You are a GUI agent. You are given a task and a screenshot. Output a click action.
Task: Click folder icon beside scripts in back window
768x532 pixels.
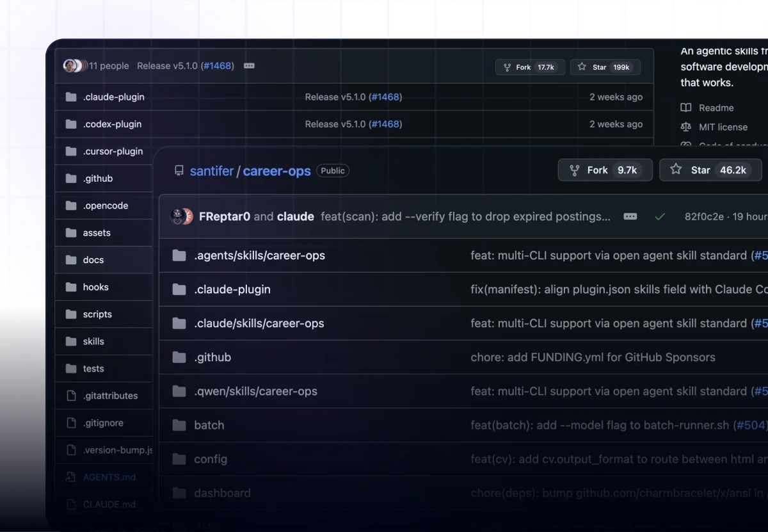click(x=71, y=314)
